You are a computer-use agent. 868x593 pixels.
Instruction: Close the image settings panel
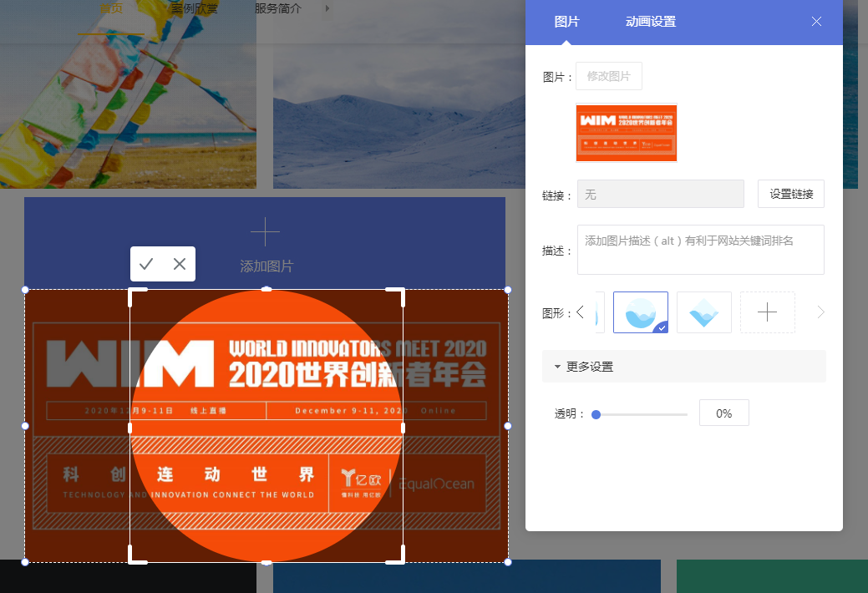pyautogui.click(x=816, y=22)
